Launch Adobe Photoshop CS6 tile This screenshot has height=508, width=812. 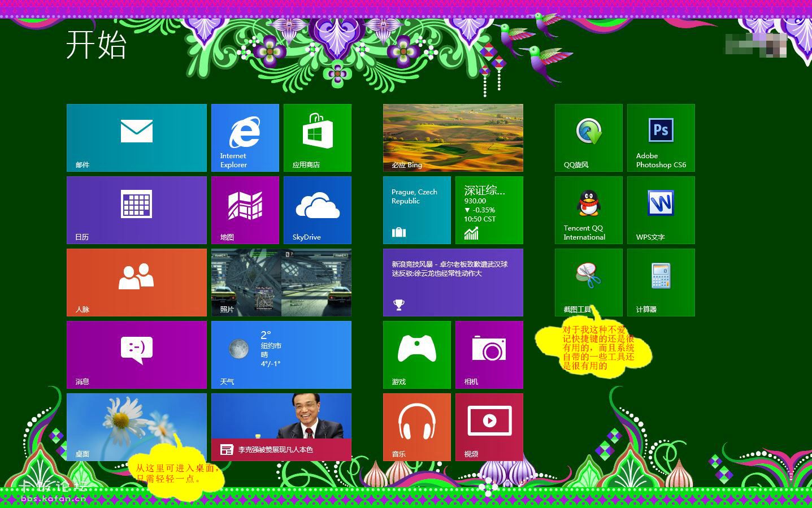[x=661, y=138]
